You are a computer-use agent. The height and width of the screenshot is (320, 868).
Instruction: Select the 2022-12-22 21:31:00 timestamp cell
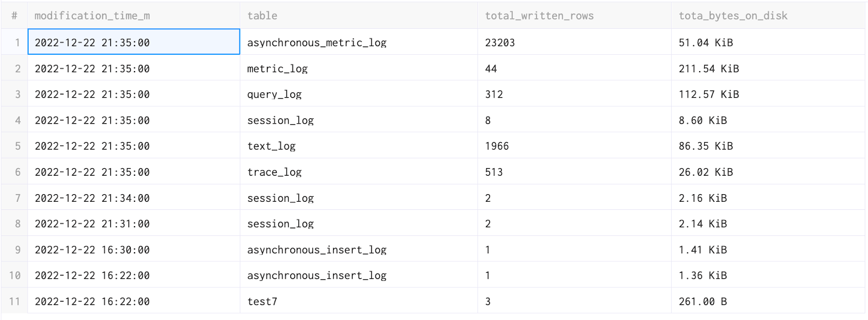tap(92, 224)
